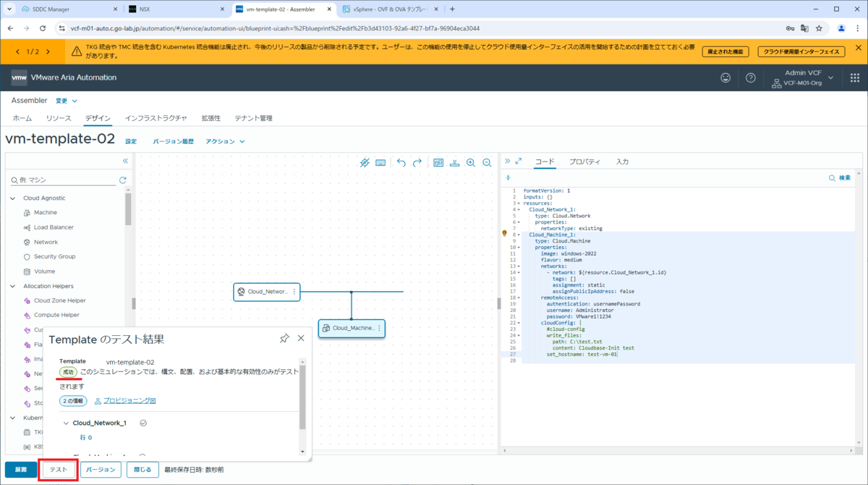Bookmark this page with star icon
Image resolution: width=868 pixels, height=485 pixels.
pyautogui.click(x=819, y=28)
